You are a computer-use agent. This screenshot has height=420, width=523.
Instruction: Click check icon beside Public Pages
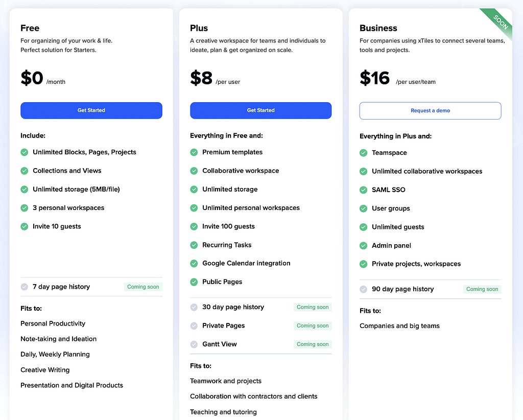[x=194, y=282]
